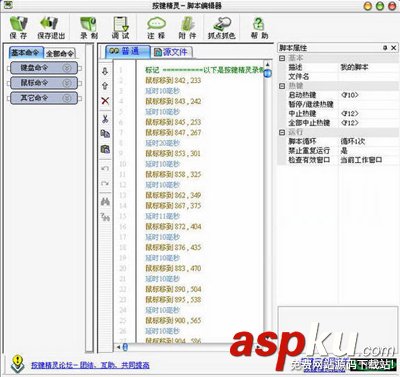This screenshot has height=377, width=400.
Task: Select the 延时11毫秒 script line
Action: click(x=162, y=216)
